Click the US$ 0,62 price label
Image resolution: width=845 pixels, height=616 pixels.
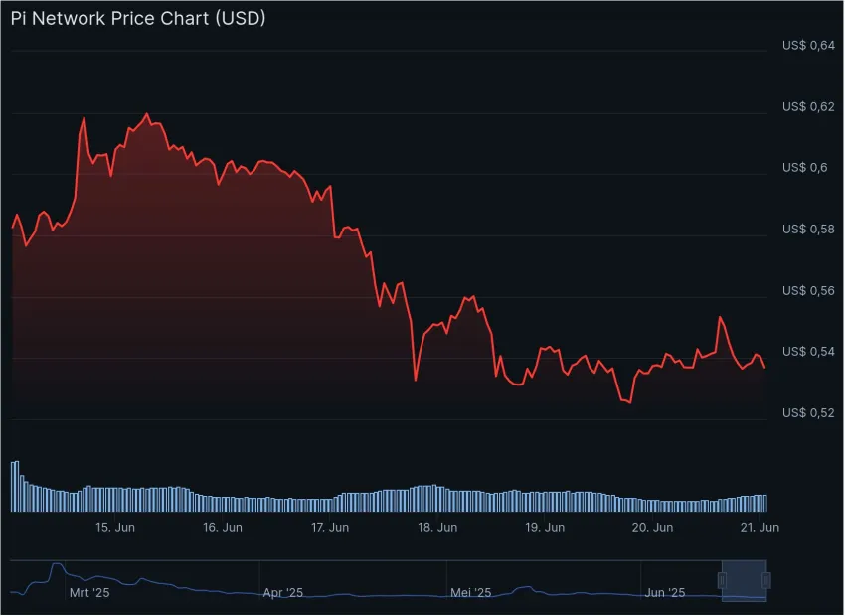[807, 106]
